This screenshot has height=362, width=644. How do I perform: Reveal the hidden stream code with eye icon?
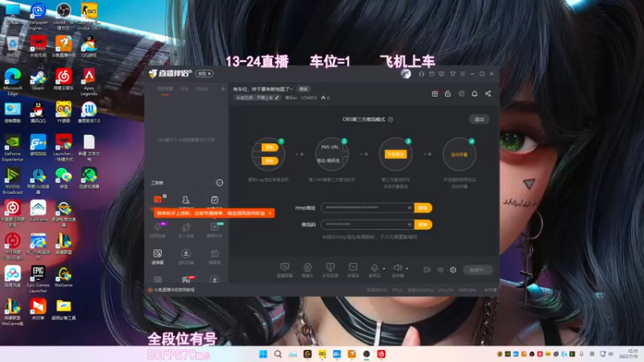(x=410, y=224)
